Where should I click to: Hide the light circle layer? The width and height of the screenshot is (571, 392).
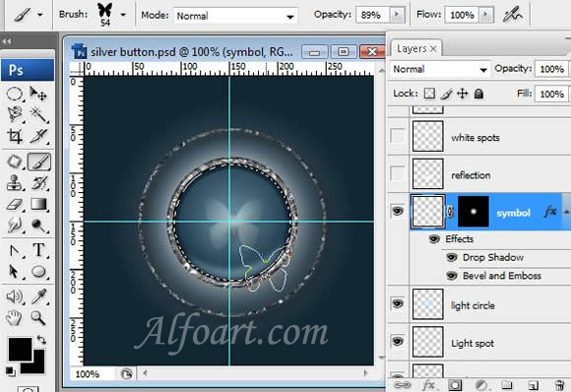(x=398, y=303)
